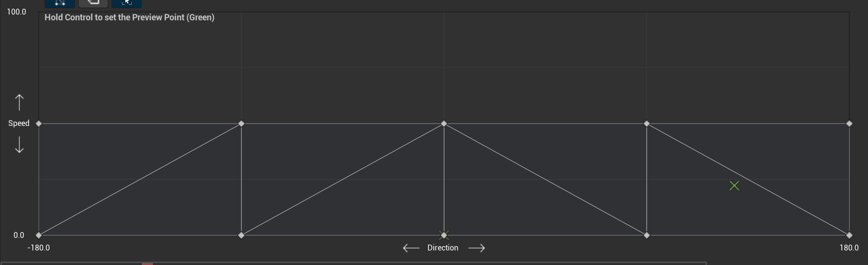Click the left arrow beside Direction
Image resolution: width=868 pixels, height=265 pixels.
click(411, 248)
